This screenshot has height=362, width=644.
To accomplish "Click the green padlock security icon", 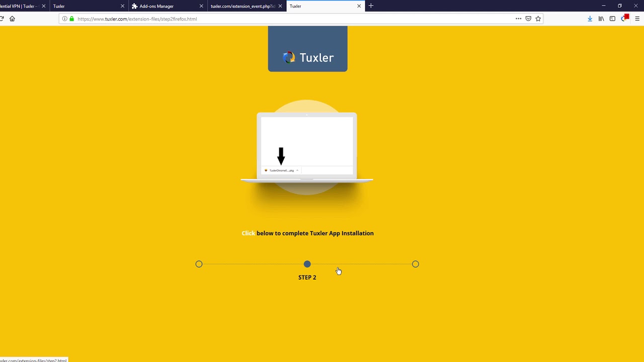I will click(x=71, y=19).
